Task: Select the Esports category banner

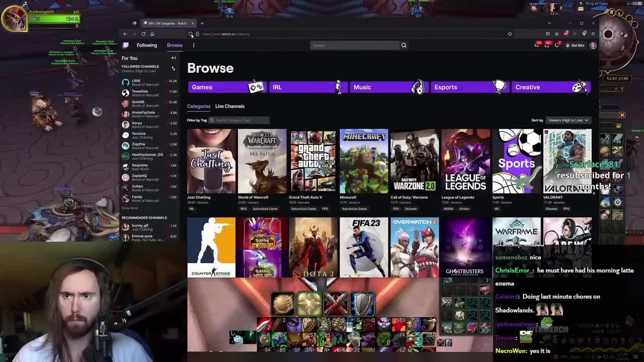Action: click(470, 87)
